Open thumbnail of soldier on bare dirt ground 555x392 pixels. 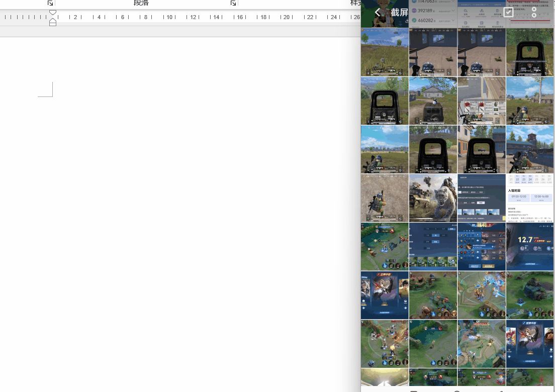point(385,198)
